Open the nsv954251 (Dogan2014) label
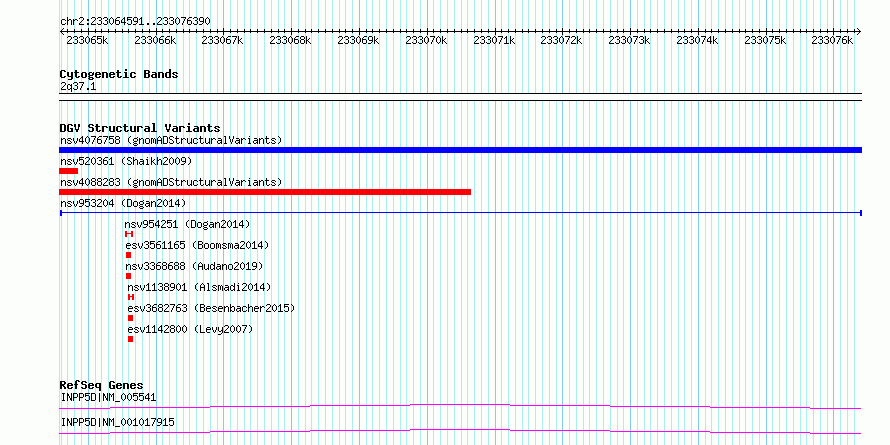The height and width of the screenshot is (445, 890). 187,224
